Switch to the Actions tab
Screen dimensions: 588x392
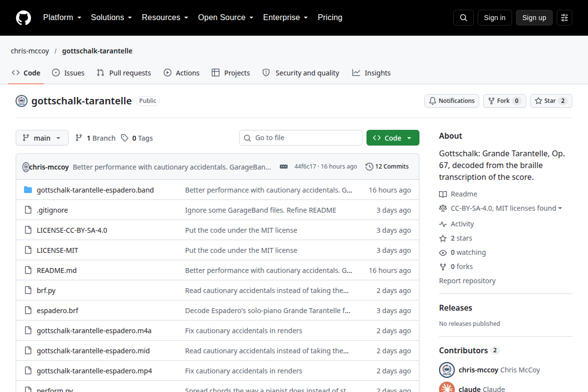pyautogui.click(x=181, y=73)
